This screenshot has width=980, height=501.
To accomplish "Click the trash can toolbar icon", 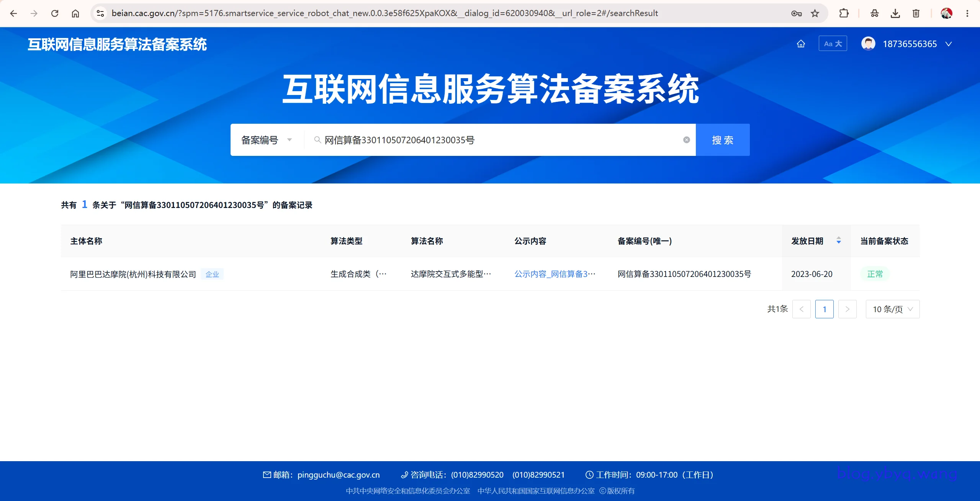I will (916, 13).
